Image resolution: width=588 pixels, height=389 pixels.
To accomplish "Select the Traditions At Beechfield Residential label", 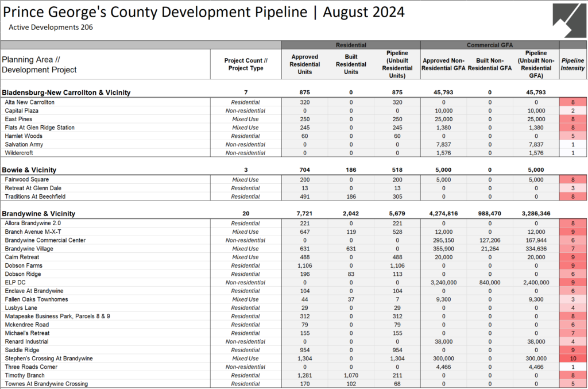I will tap(246, 197).
